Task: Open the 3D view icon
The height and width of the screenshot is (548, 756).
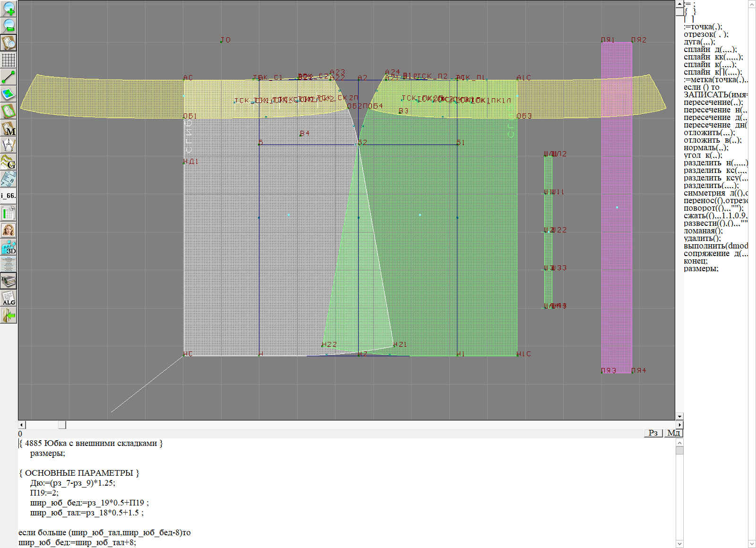Action: click(9, 247)
